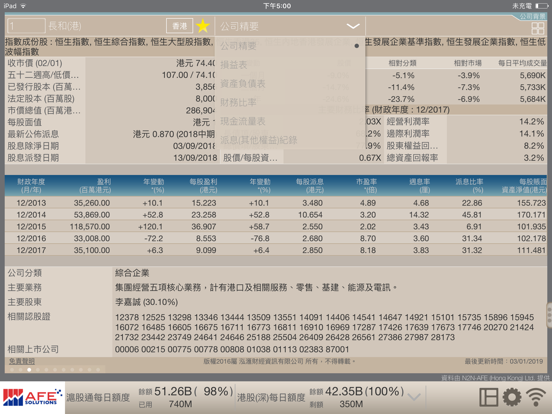
Task: Tap the stock code input field
Action: tap(26, 26)
